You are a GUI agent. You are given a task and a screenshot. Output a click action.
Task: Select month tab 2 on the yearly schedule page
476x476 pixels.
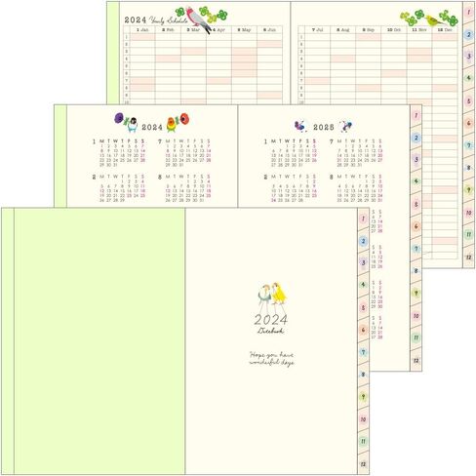tap(468, 35)
